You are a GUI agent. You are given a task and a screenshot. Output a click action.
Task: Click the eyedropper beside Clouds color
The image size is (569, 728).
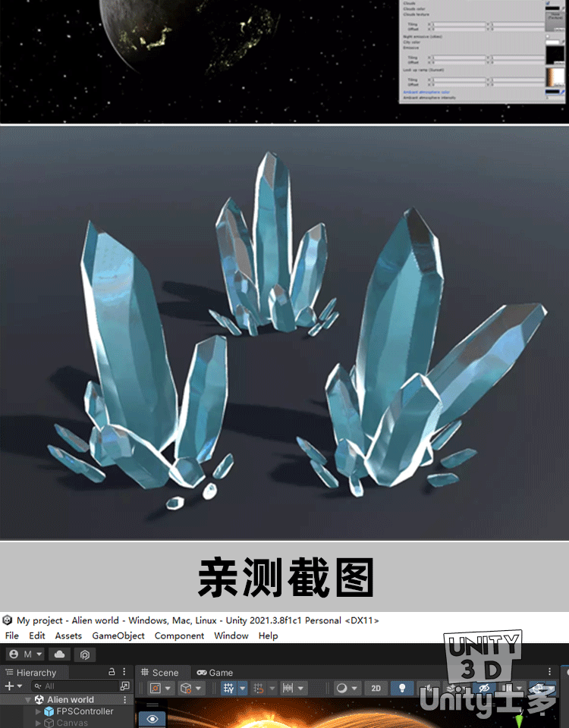(563, 8)
